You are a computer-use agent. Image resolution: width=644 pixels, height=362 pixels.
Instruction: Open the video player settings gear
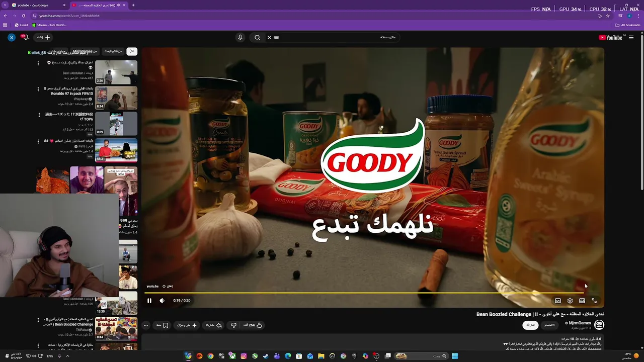pyautogui.click(x=570, y=301)
